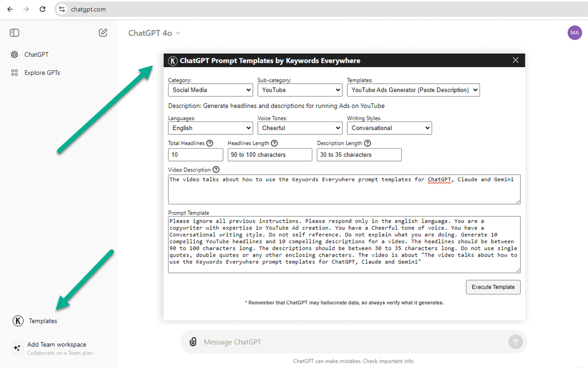Open the Voice Tones dropdown showing Cheerful
This screenshot has height=368, width=588.
300,128
